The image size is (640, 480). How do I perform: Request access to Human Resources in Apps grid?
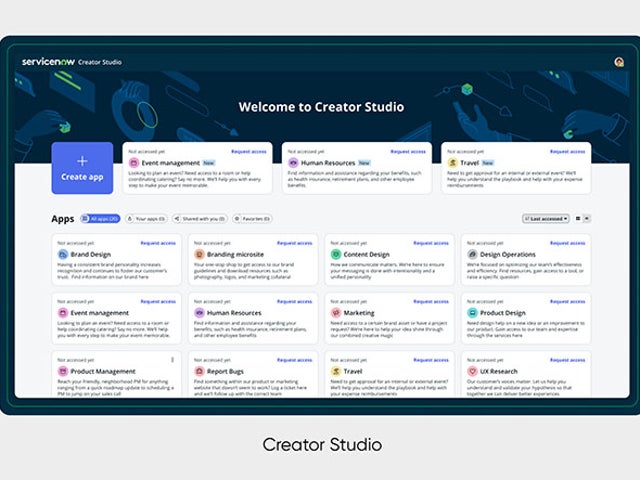294,302
